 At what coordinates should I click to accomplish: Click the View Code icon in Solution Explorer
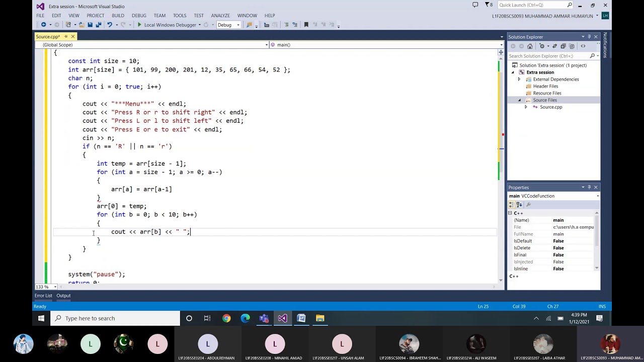coord(583,46)
